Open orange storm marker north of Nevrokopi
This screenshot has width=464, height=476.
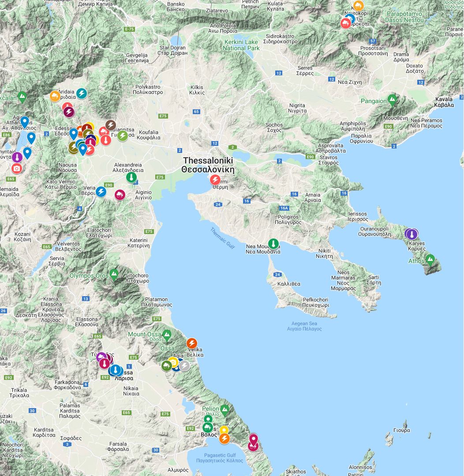pos(358,5)
